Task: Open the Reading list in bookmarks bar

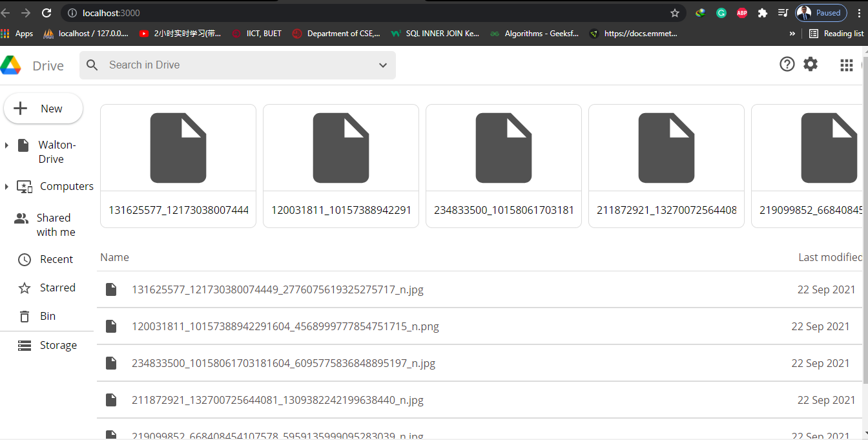Action: pyautogui.click(x=836, y=33)
